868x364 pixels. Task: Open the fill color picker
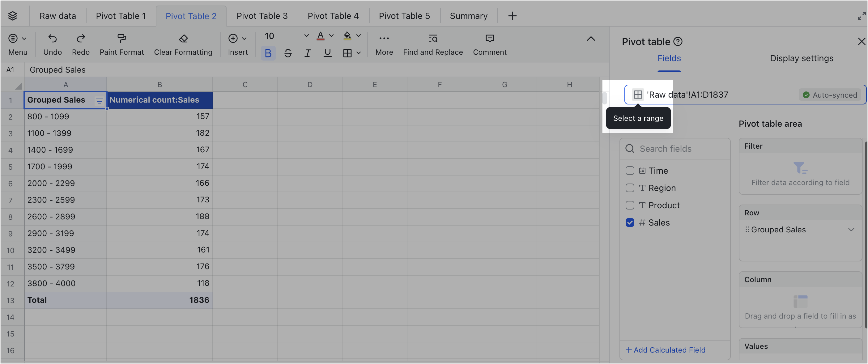[358, 36]
